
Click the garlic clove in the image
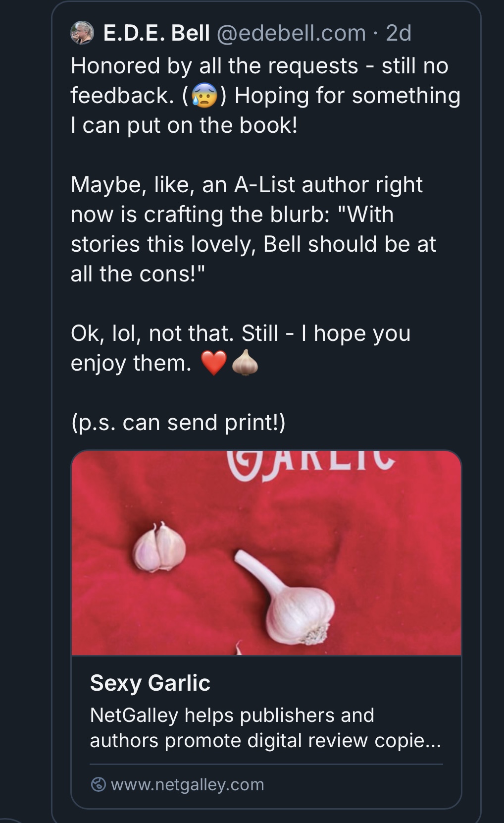point(159,547)
